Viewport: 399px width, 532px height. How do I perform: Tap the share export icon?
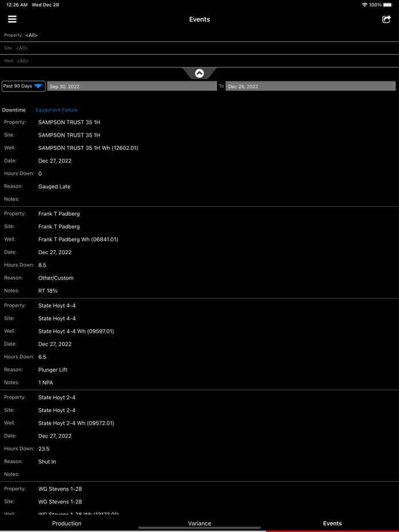click(386, 19)
